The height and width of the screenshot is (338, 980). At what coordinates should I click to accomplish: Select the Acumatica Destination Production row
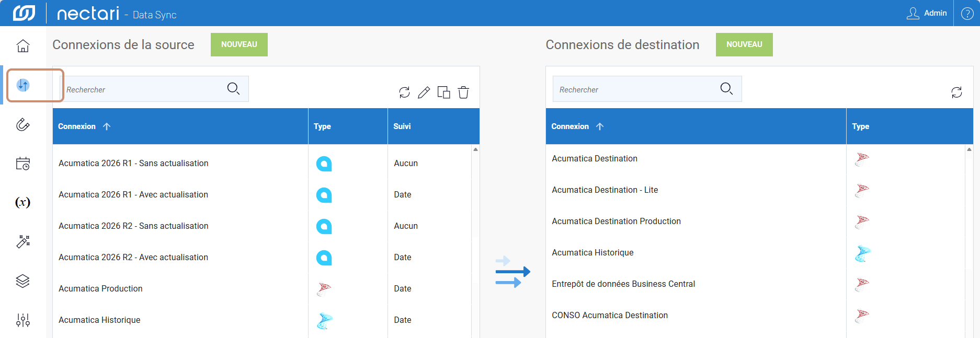(x=755, y=222)
